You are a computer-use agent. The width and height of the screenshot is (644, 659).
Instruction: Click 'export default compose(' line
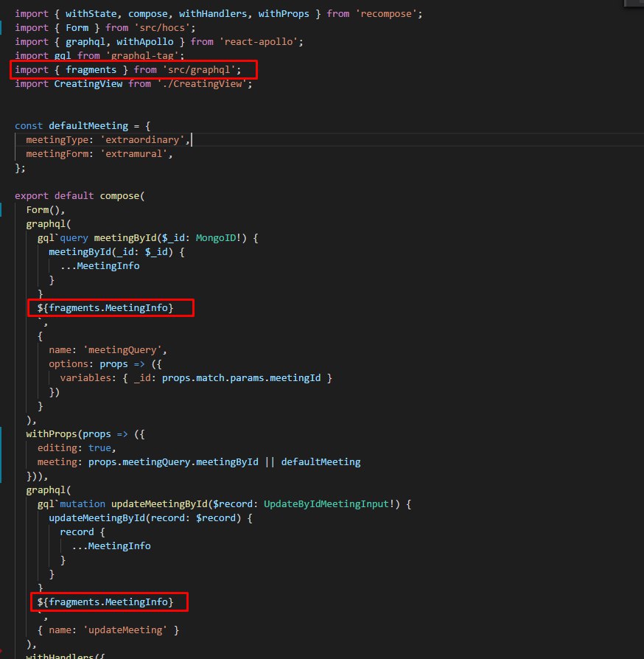coord(80,196)
